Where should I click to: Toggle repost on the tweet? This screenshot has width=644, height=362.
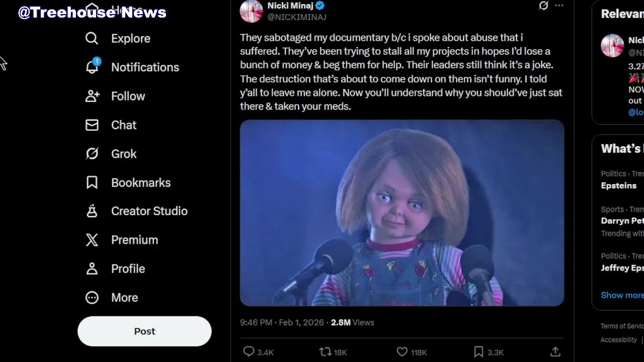tap(326, 352)
